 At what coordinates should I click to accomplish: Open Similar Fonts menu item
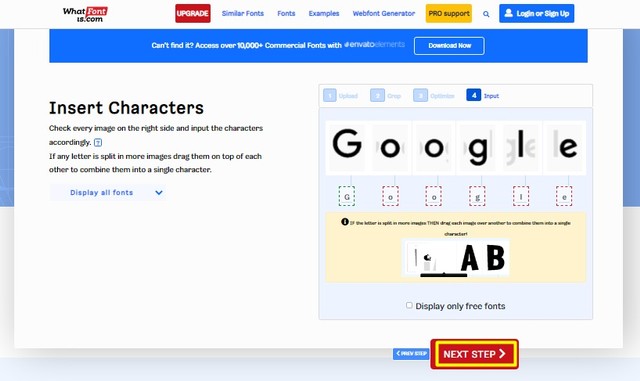pyautogui.click(x=243, y=13)
